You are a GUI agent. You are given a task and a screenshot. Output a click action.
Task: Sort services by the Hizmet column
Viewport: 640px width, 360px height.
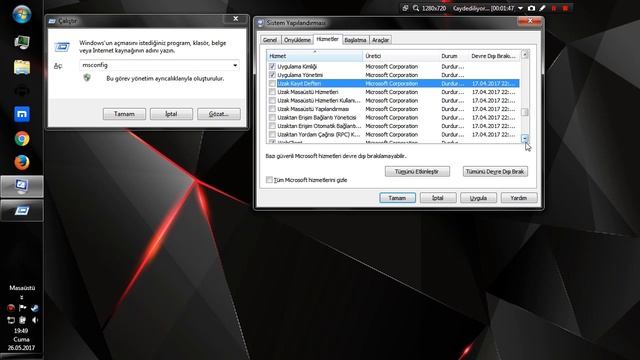(x=314, y=56)
